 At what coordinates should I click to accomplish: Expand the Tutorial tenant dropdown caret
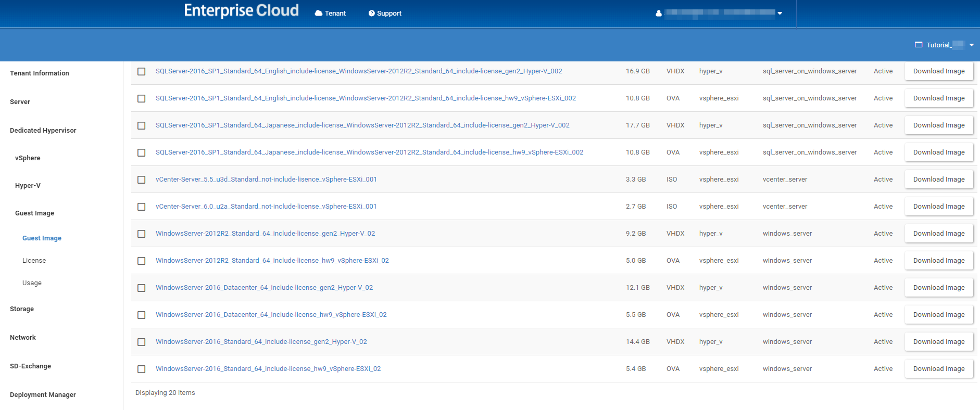[972, 45]
